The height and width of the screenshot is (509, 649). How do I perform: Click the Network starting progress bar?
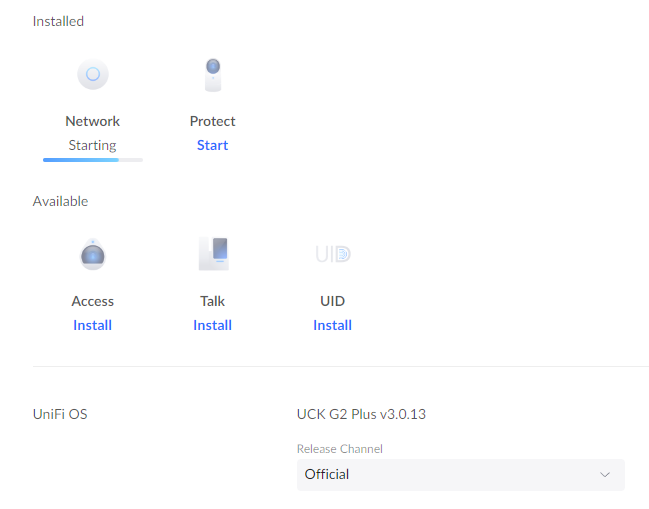click(x=92, y=159)
